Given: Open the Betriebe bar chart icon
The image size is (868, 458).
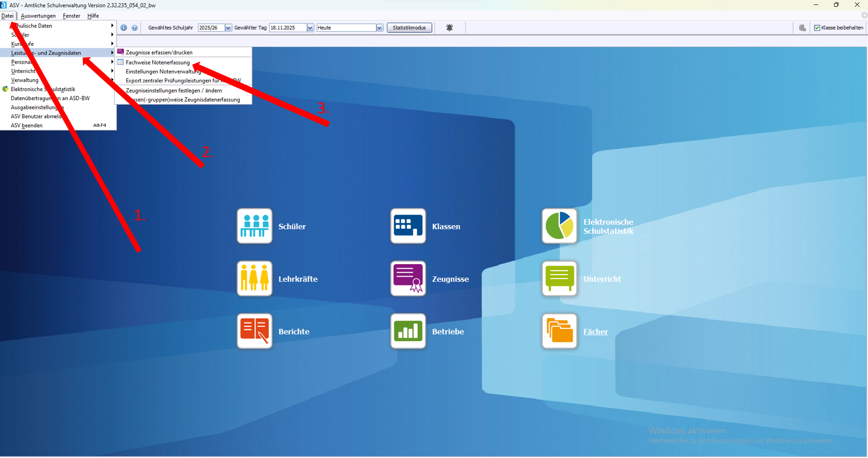Looking at the screenshot, I should tap(408, 331).
